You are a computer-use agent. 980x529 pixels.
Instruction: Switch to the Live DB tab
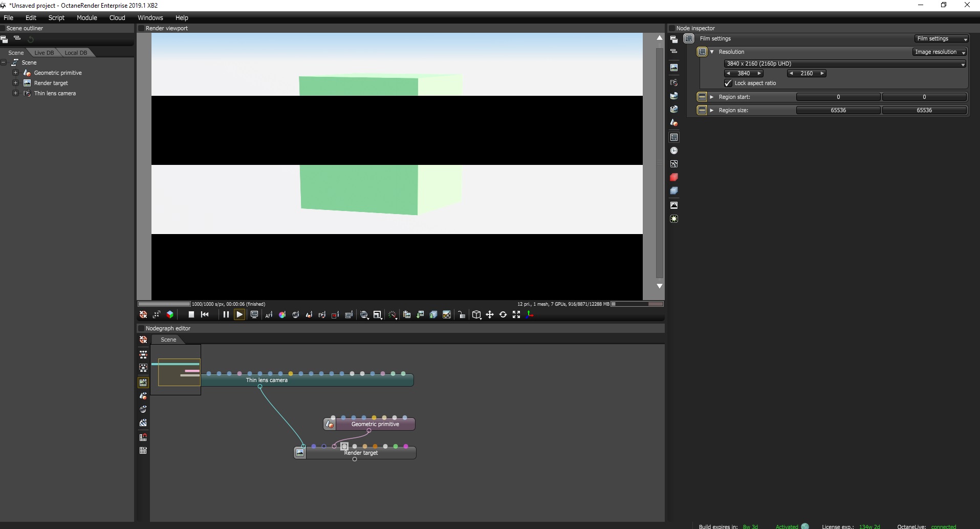pos(44,53)
